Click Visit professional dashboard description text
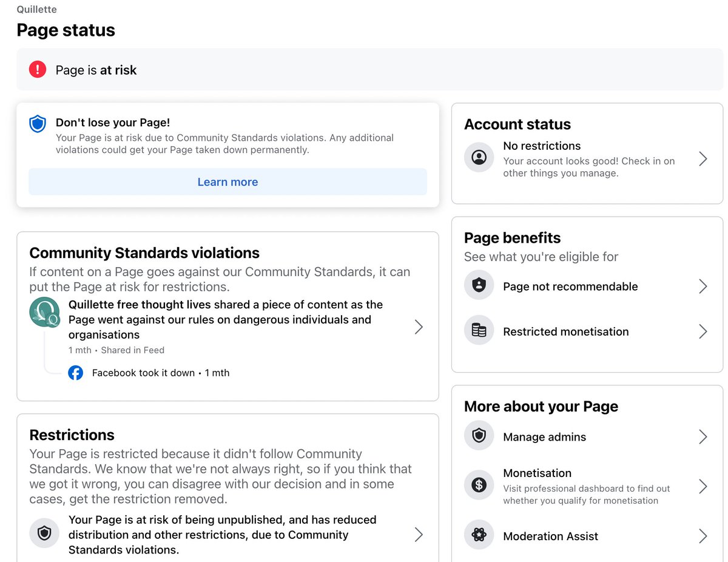This screenshot has width=728, height=562. (587, 495)
